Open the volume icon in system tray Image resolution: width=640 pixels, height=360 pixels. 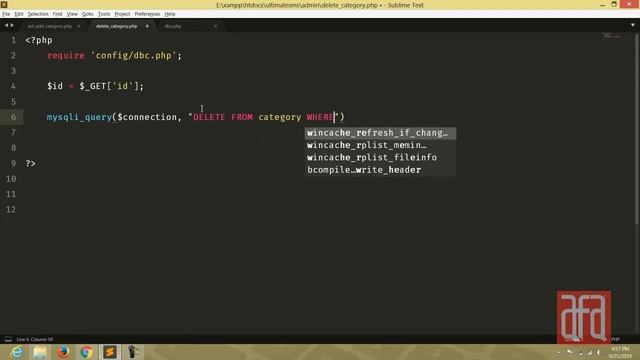(x=599, y=352)
